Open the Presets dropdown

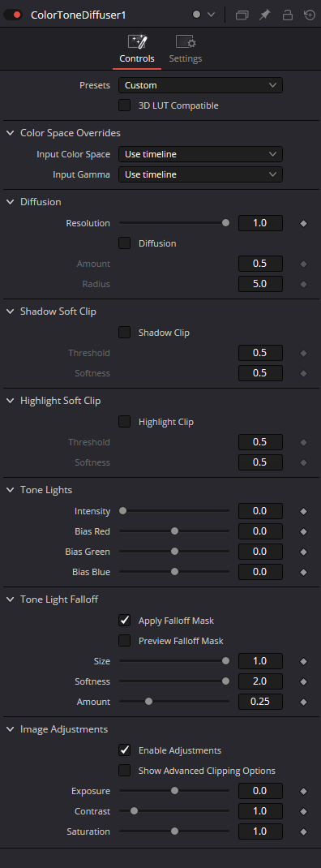click(200, 85)
